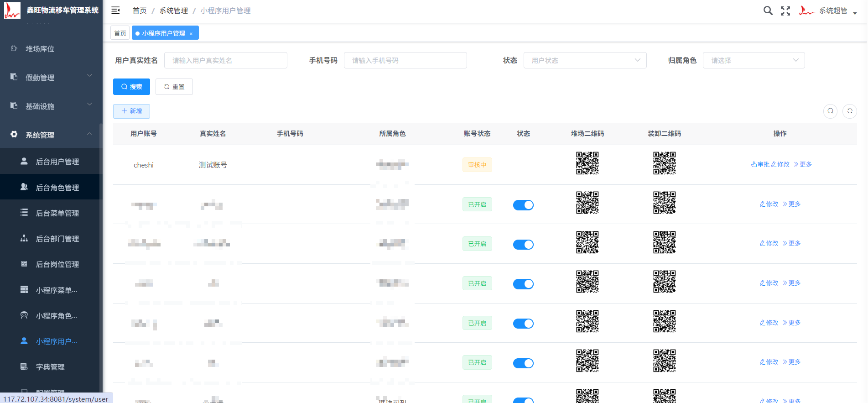This screenshot has width=868, height=403.
Task: Click the 重置 button
Action: [x=174, y=87]
